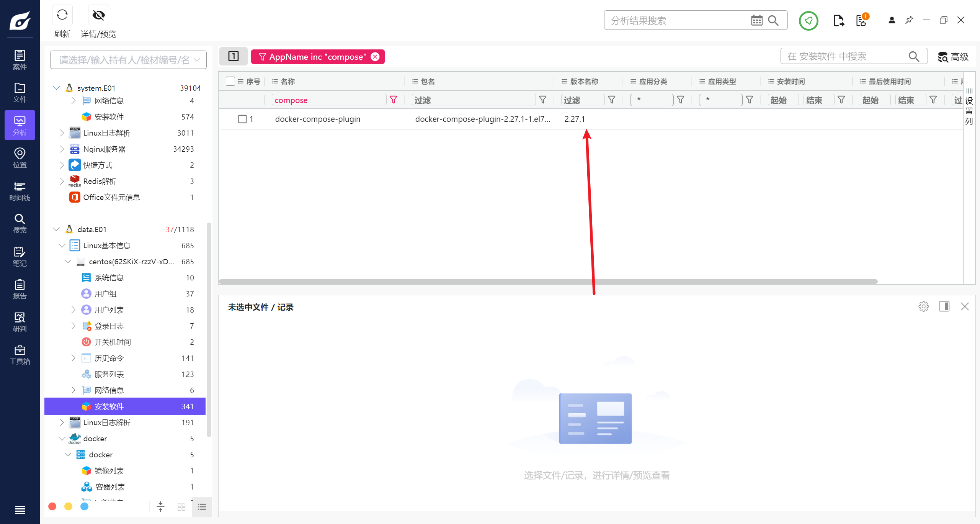Click the name filter funnel icon beside compose
Screen dimensions: 980x524
click(393, 100)
